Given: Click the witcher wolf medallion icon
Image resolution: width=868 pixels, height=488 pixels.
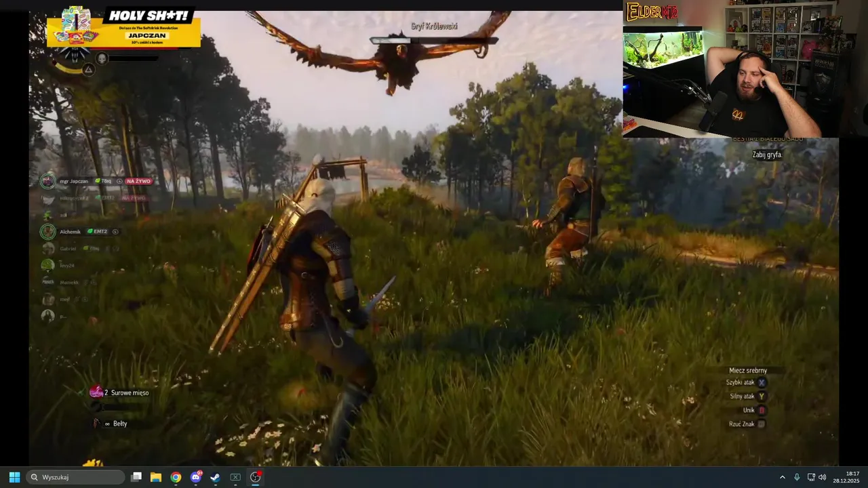Looking at the screenshot, I should pos(76,54).
